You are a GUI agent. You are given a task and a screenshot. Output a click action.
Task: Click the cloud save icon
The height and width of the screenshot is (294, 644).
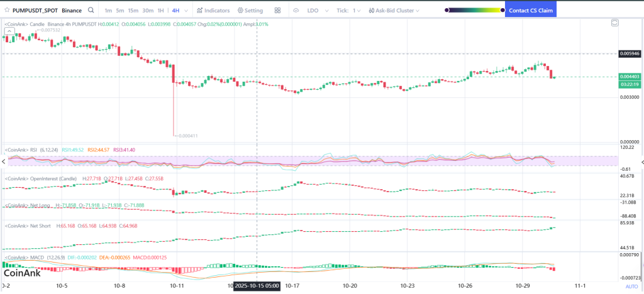click(297, 11)
